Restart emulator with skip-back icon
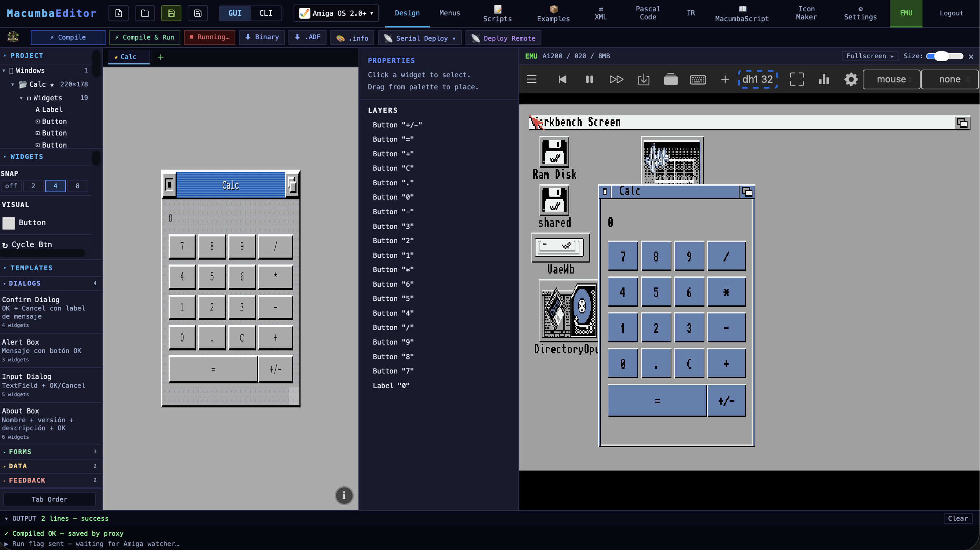 [x=562, y=79]
